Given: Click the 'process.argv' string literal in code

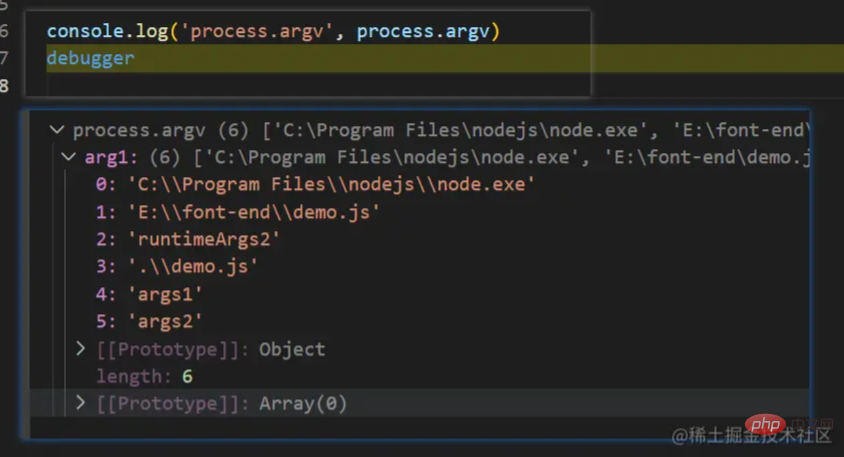Looking at the screenshot, I should pos(258,31).
